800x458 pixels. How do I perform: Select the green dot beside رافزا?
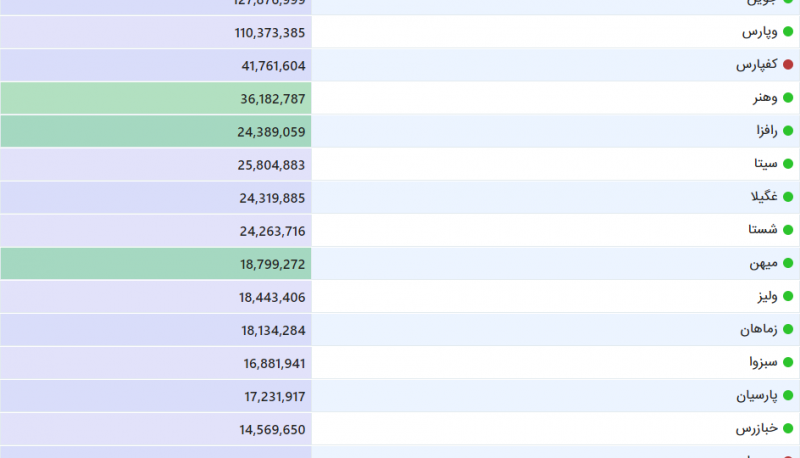(788, 131)
